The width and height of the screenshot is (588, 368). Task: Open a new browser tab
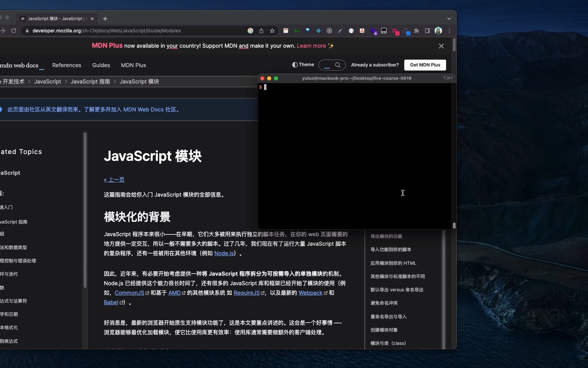pyautogui.click(x=105, y=19)
